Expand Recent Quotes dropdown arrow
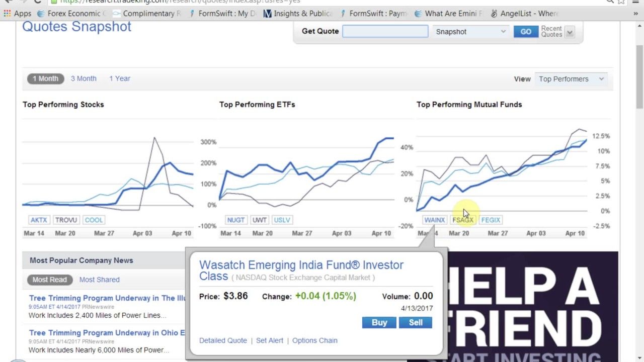 click(570, 32)
